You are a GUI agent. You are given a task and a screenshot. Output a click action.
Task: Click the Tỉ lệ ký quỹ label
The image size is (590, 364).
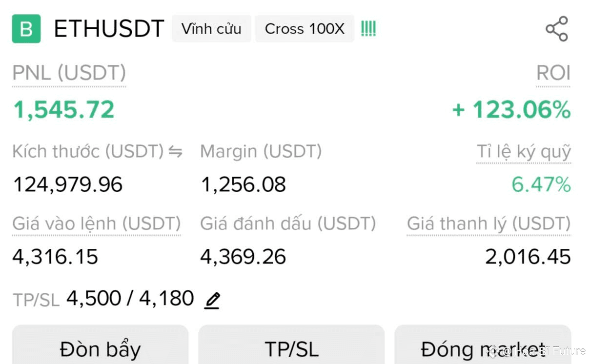(x=524, y=151)
